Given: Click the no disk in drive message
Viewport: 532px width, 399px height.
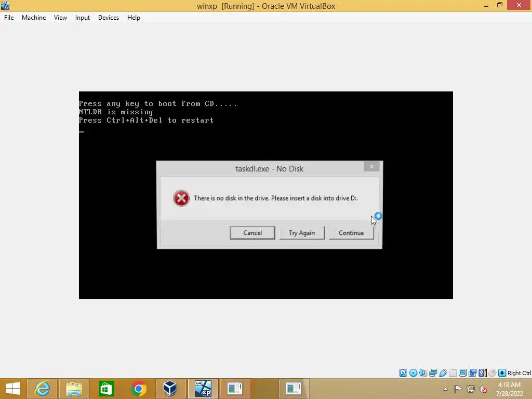Looking at the screenshot, I should 276,198.
